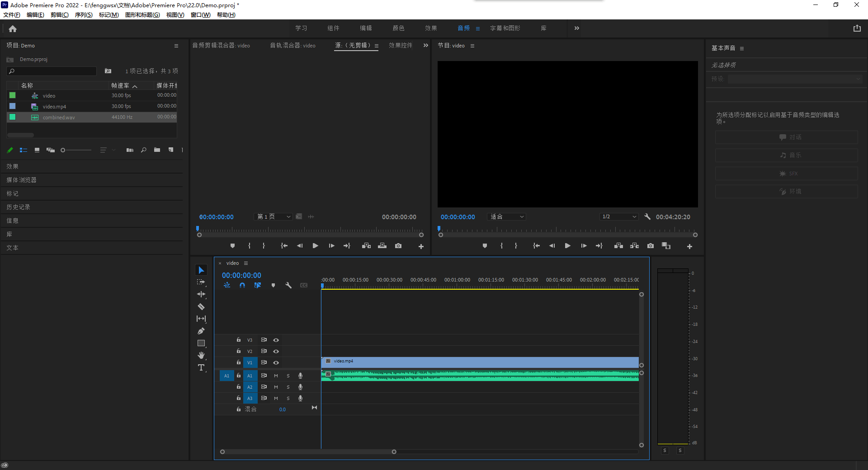Select the Hand tool in the toolbox
The height and width of the screenshot is (470, 868).
201,356
